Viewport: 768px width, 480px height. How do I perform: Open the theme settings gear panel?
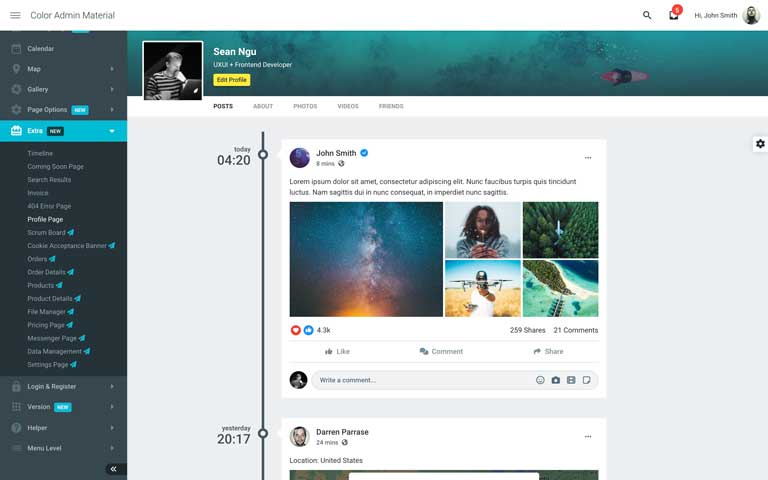point(760,144)
